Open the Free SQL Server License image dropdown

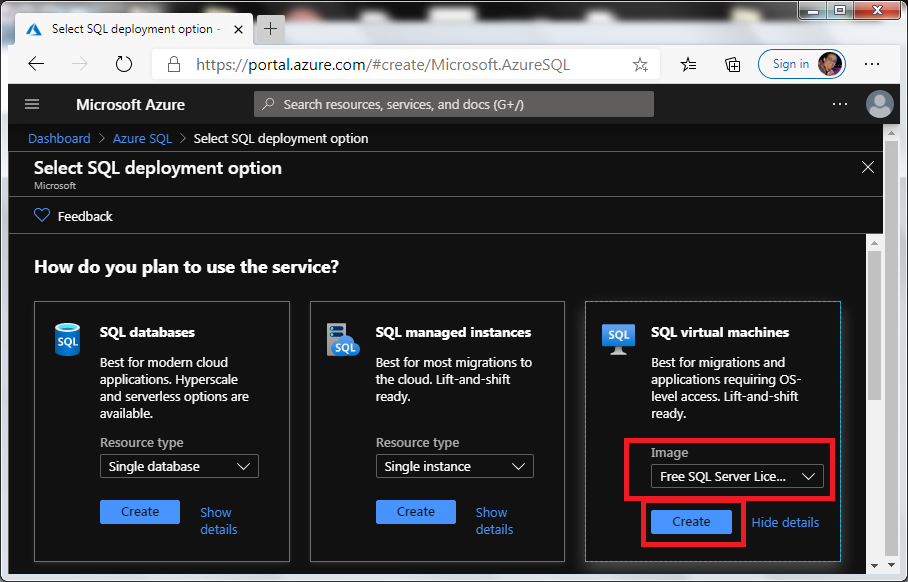pyautogui.click(x=737, y=476)
